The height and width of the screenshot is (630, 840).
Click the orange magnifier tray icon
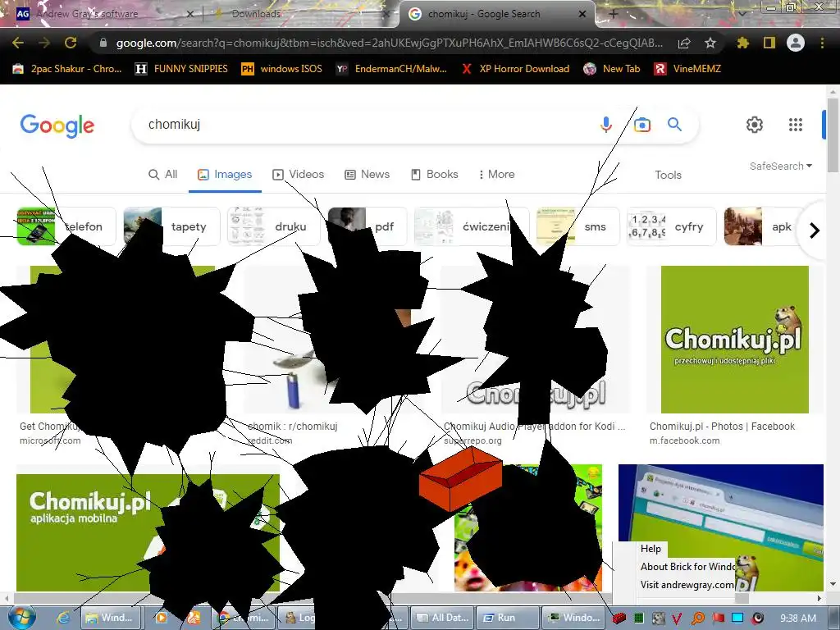[x=698, y=619]
